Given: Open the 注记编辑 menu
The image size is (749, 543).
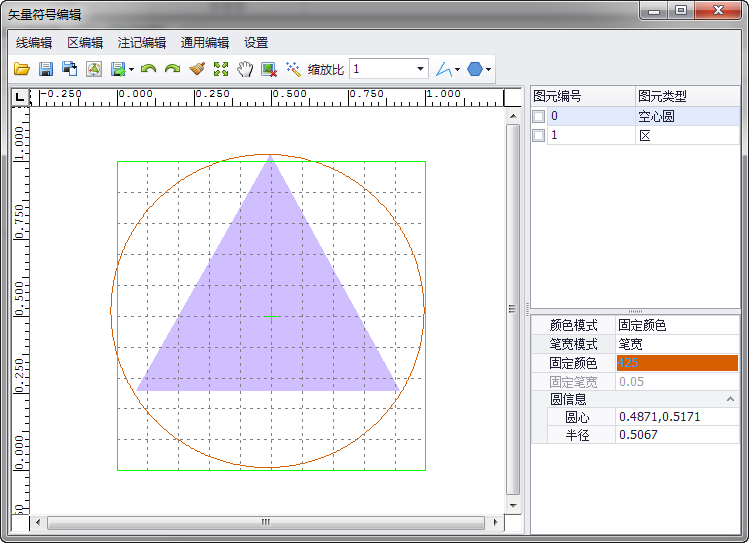Looking at the screenshot, I should [142, 43].
